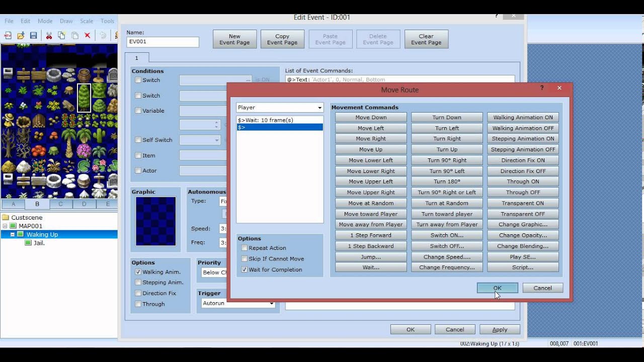
Task: Select the scarecrow tile
Action: point(8,121)
